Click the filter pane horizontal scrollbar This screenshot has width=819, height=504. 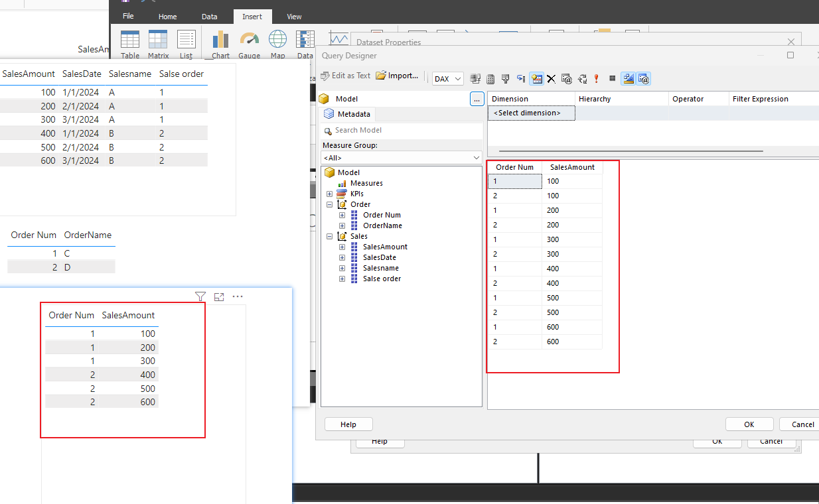coord(631,151)
